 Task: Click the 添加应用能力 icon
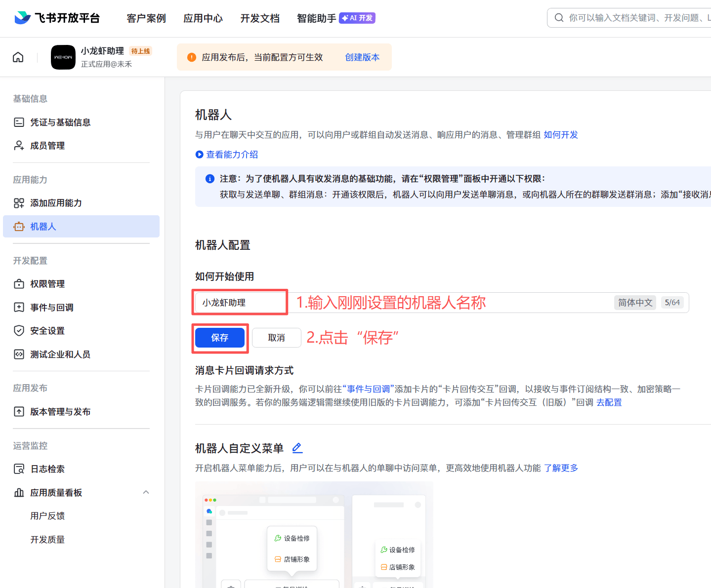(x=19, y=203)
